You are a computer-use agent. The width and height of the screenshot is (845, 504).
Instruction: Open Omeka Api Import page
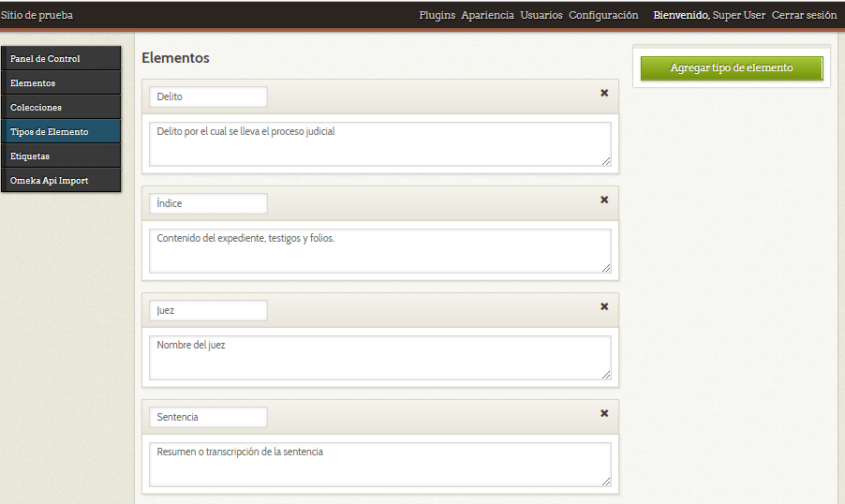click(61, 181)
